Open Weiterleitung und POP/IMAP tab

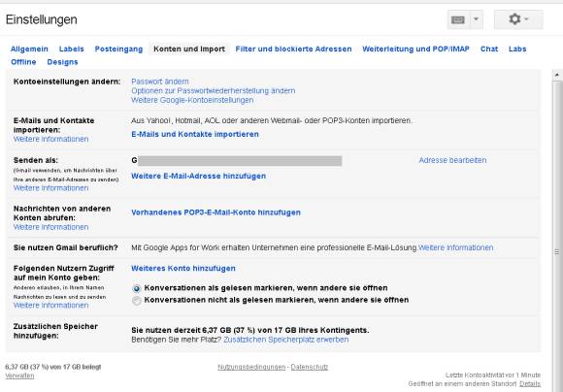415,49
